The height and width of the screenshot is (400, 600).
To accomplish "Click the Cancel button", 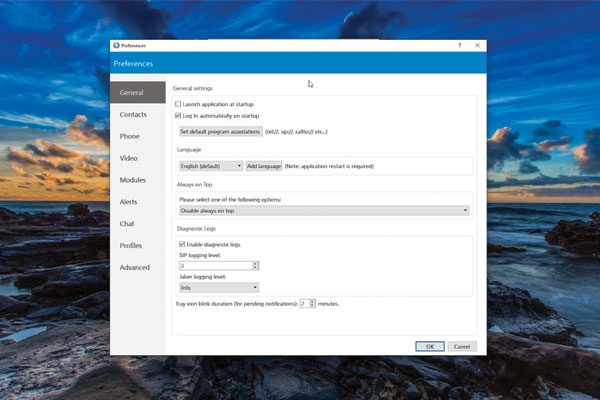I will coord(462,346).
